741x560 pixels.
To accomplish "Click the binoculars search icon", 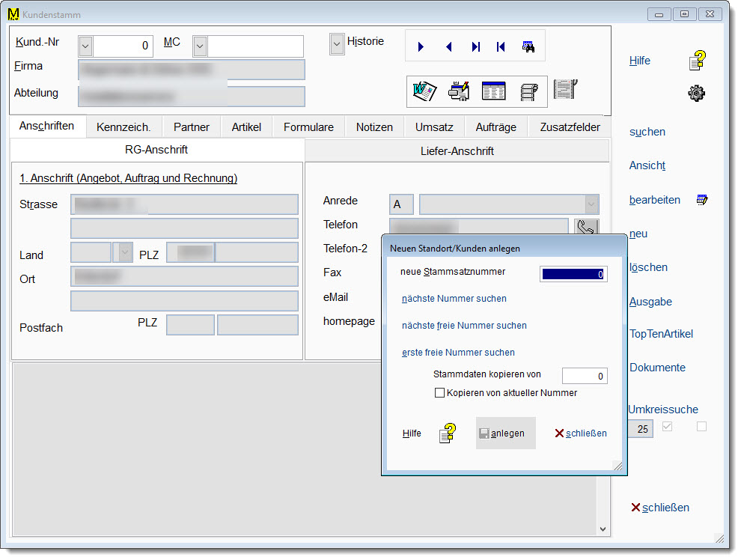I will pos(528,46).
